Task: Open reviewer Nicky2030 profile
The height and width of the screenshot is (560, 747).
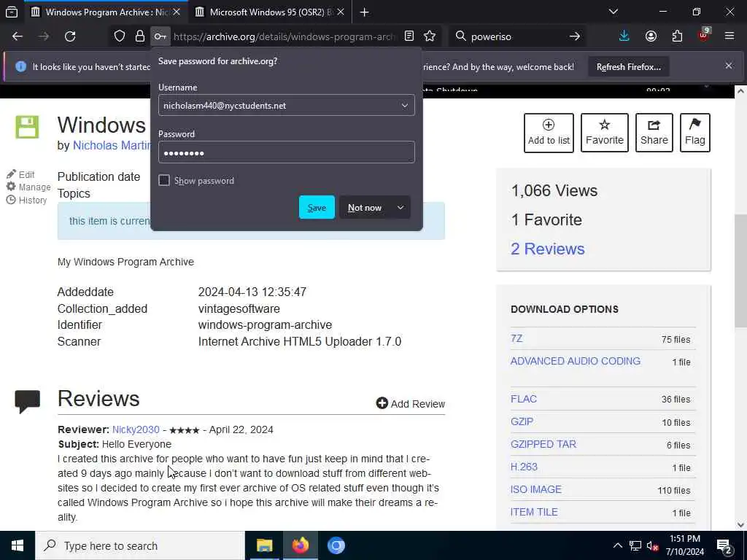Action: coord(136,429)
